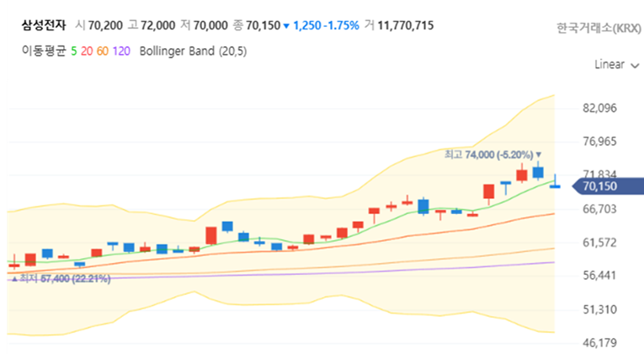Screen dimensions: 644x354
Task: Click the close price 70,150 in header
Action: (x=263, y=25)
